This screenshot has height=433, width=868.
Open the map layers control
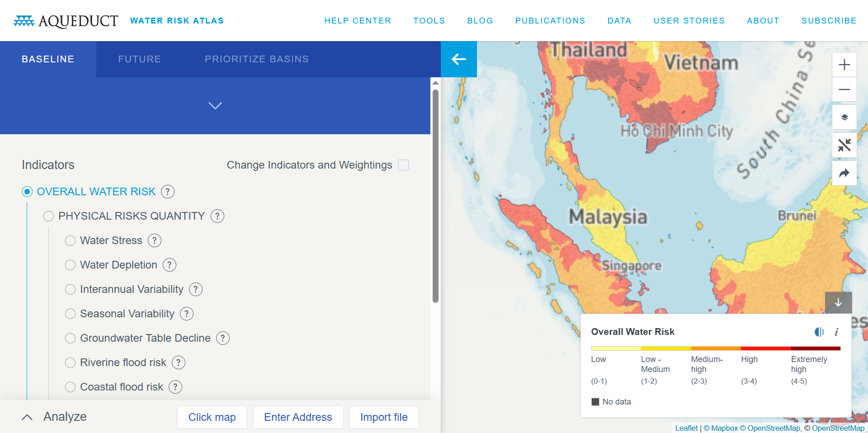844,118
